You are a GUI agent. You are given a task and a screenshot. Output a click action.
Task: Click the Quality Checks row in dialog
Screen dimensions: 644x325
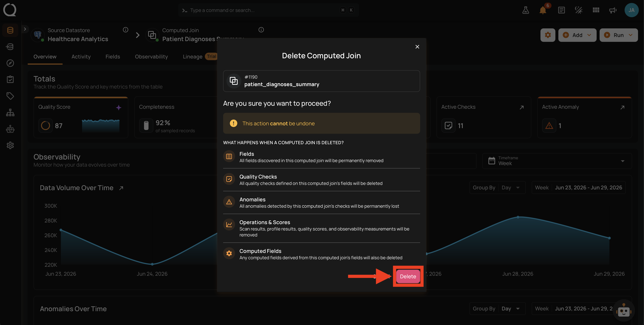tap(321, 179)
